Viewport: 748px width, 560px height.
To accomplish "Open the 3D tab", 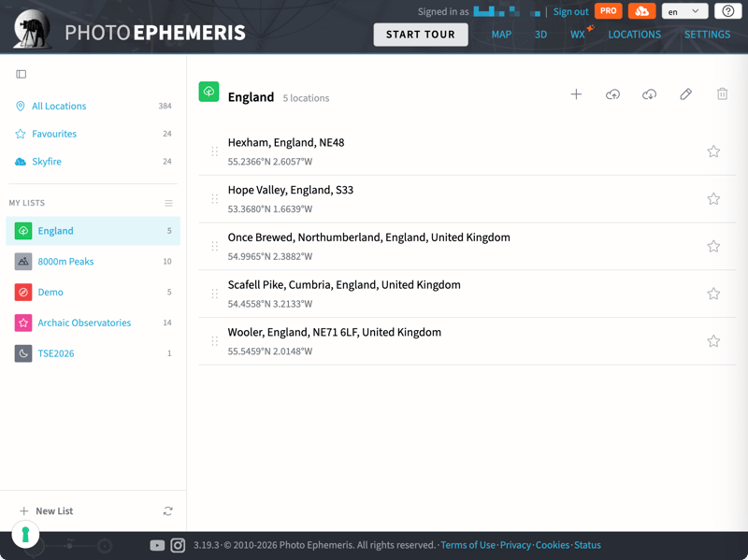I will (540, 35).
